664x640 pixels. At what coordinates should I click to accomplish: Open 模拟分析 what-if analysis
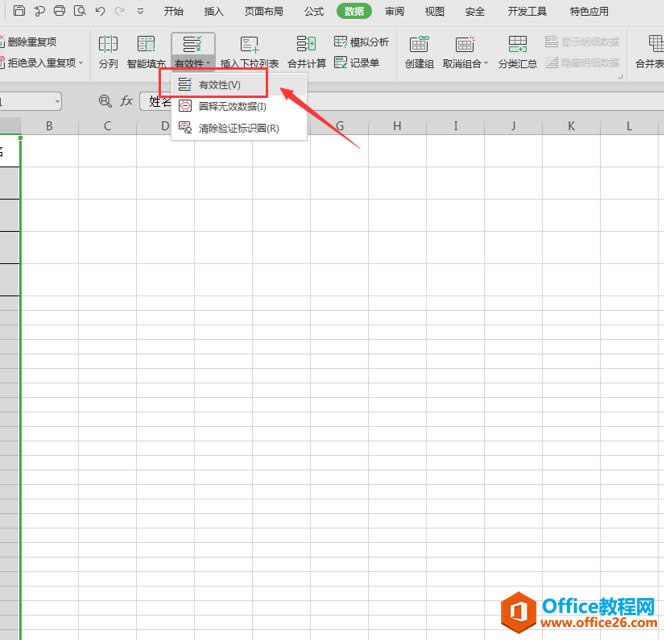click(361, 42)
